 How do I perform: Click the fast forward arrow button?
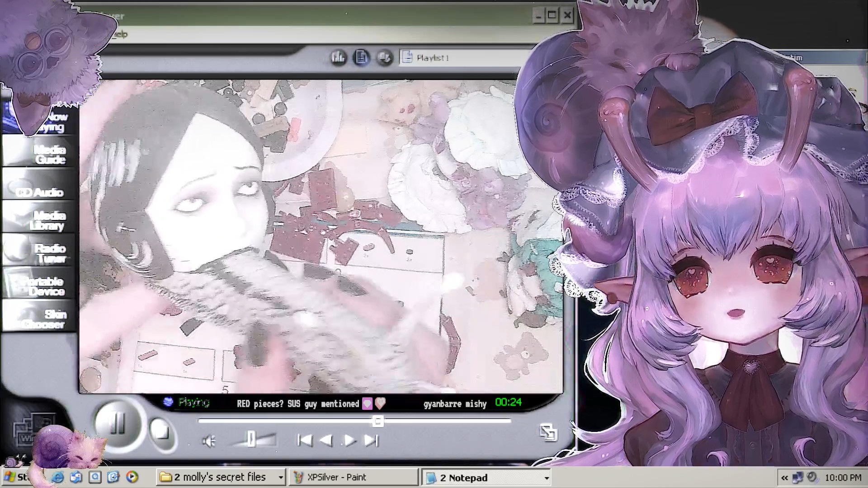(x=349, y=440)
